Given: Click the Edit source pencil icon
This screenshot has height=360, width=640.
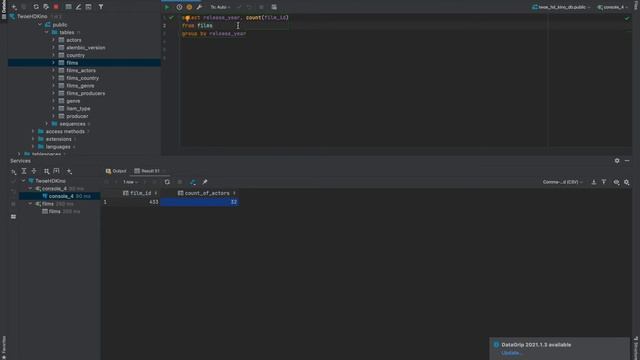Looking at the screenshot, I should coord(78,7).
